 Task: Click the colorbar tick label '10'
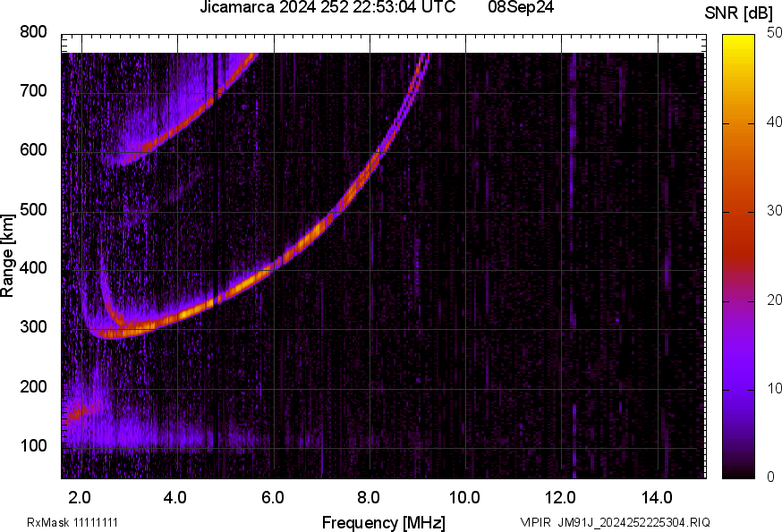pyautogui.click(x=774, y=388)
